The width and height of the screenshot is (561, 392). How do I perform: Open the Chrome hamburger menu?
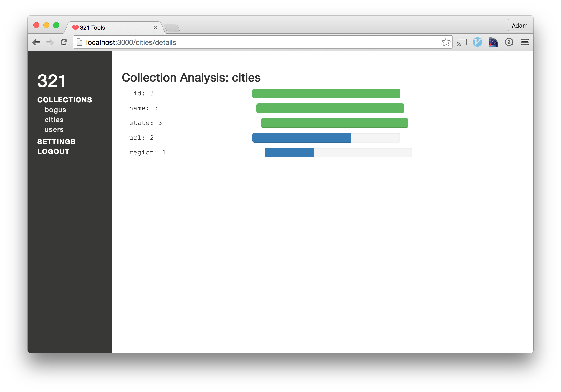coord(525,42)
